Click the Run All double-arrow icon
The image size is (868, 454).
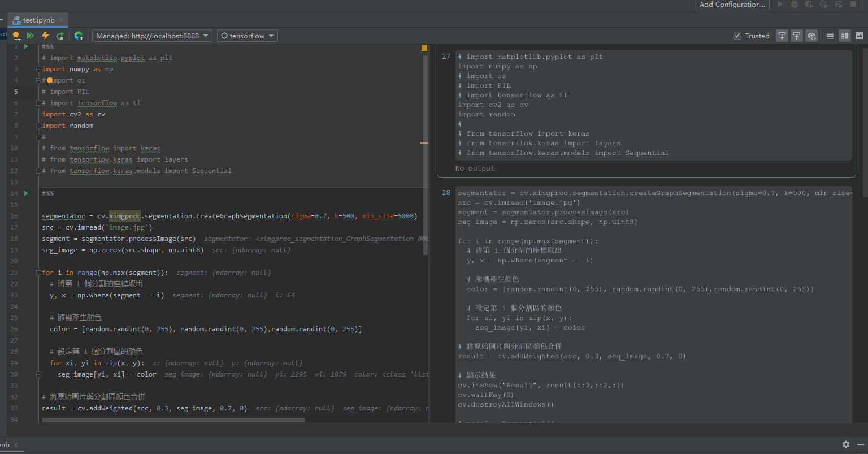pos(31,36)
